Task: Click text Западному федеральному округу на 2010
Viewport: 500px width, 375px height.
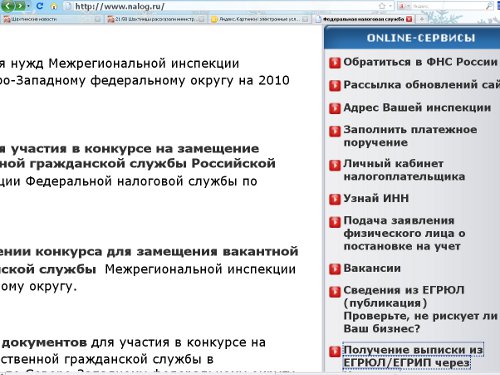Action: click(152, 81)
